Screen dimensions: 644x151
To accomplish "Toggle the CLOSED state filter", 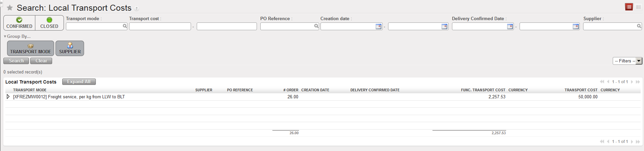I will coord(49,23).
